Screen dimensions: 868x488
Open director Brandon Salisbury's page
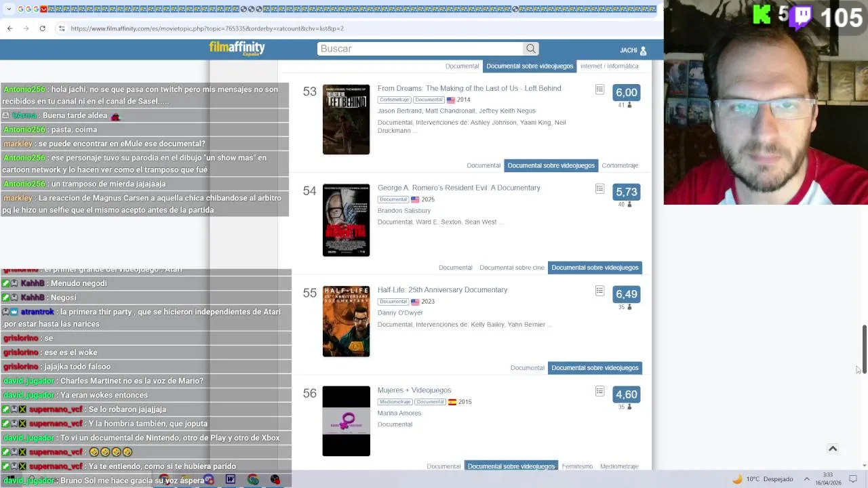[x=404, y=210]
